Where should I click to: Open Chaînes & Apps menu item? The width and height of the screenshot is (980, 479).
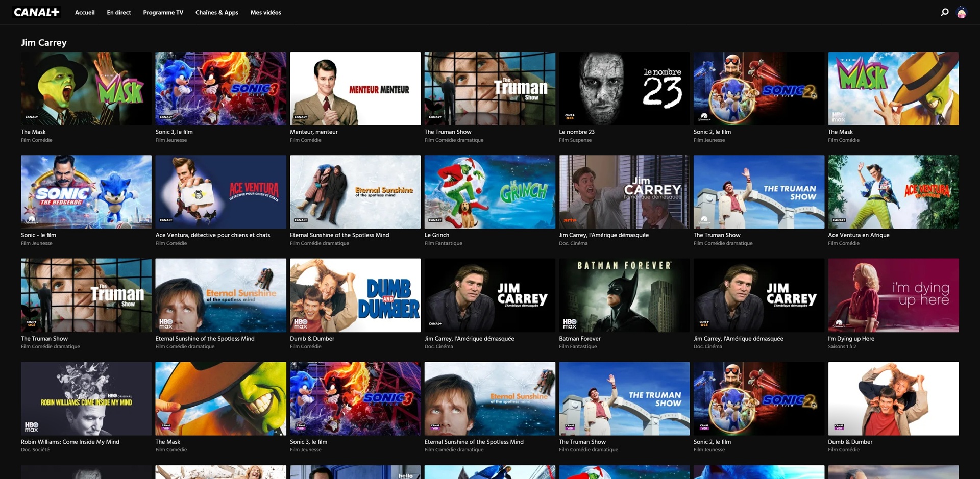pyautogui.click(x=217, y=13)
